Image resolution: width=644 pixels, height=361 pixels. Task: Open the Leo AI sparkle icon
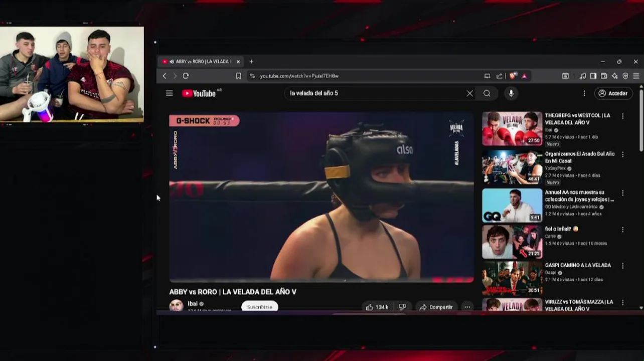pos(614,76)
